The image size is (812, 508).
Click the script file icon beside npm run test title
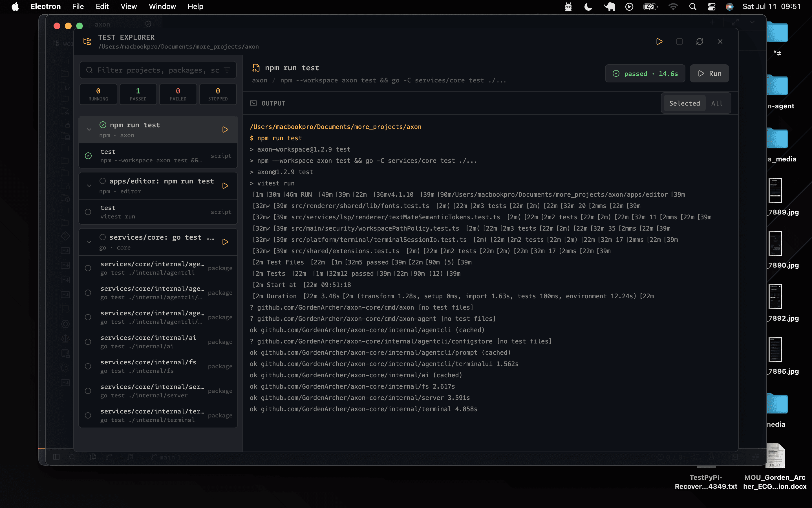pos(256,68)
